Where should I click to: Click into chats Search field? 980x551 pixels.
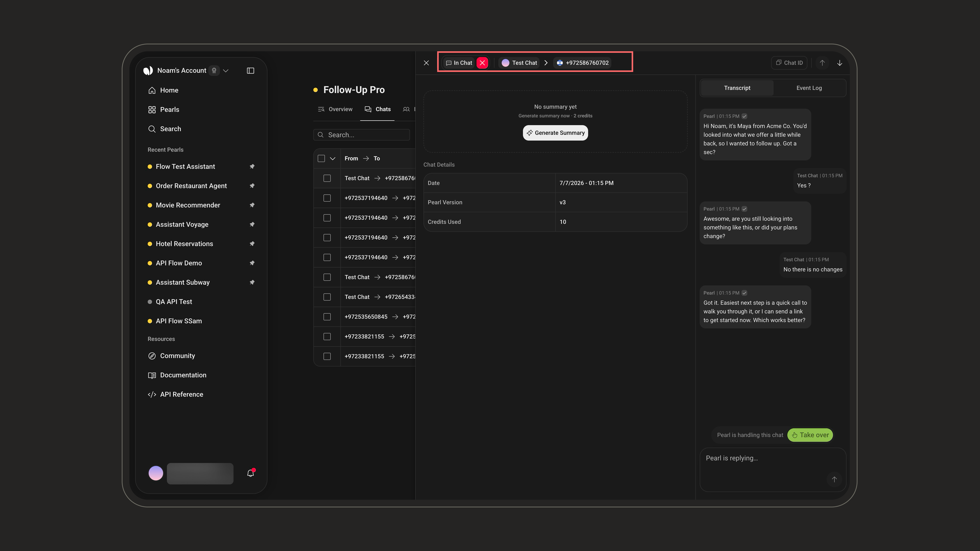(361, 135)
